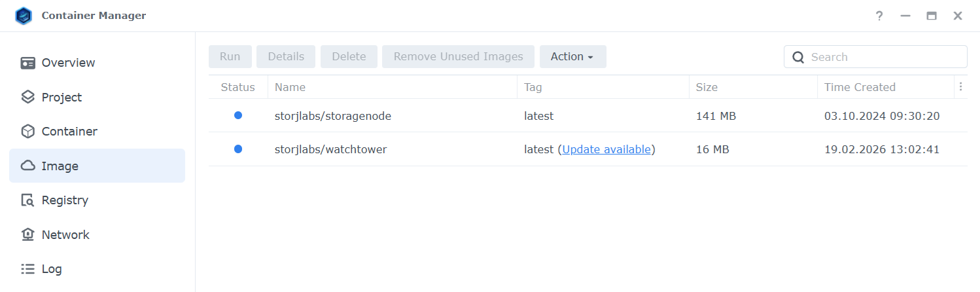
Task: Click the blue status dot for storagenode
Action: (x=238, y=115)
